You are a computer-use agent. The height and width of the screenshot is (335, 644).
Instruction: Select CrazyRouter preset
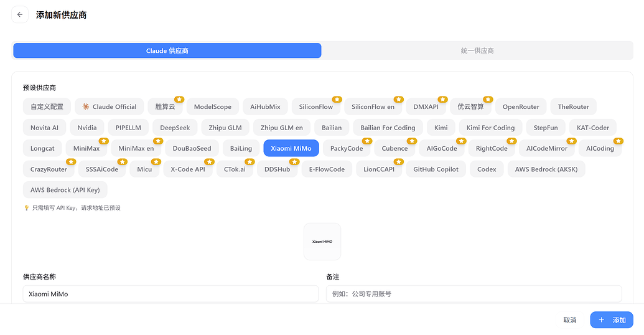point(49,169)
